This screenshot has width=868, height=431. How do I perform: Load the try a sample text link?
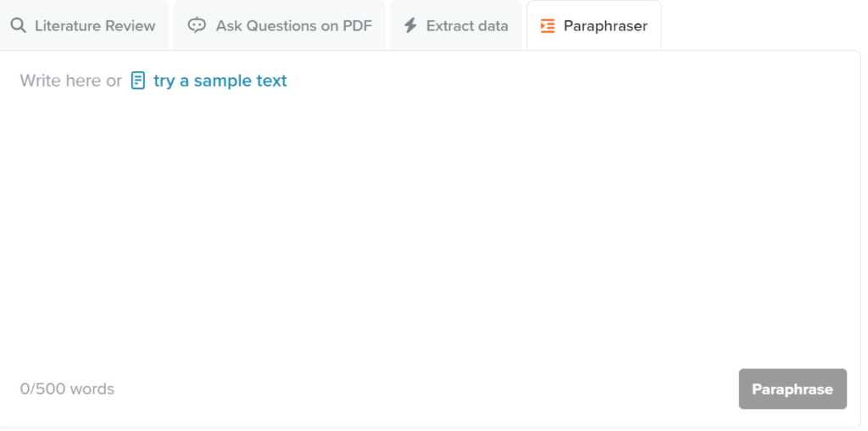tap(220, 81)
